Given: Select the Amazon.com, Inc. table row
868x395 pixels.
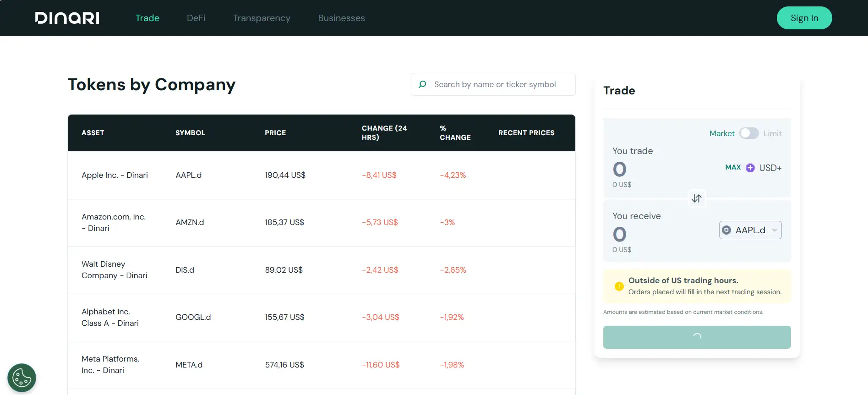Looking at the screenshot, I should [x=321, y=223].
